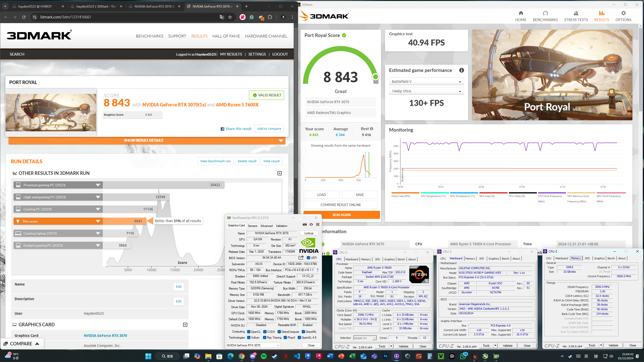The height and width of the screenshot is (362, 644).
Task: Reload the browser page
Action: (x=24, y=17)
